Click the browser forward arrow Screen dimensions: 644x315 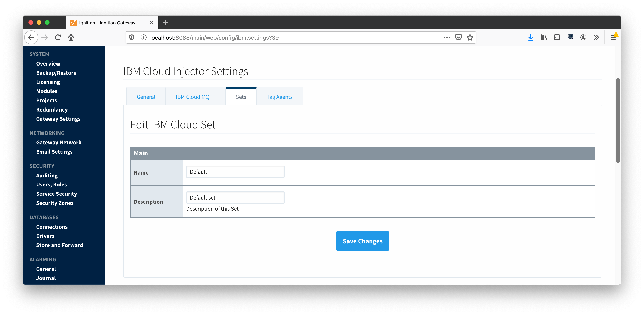click(x=45, y=38)
